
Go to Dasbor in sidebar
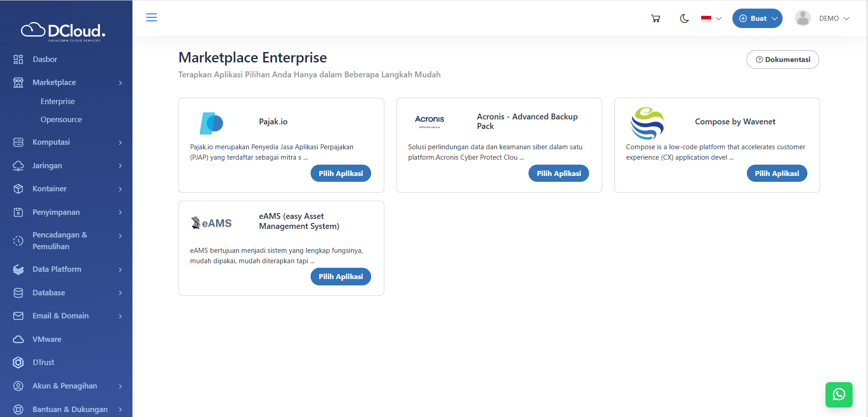[x=45, y=59]
